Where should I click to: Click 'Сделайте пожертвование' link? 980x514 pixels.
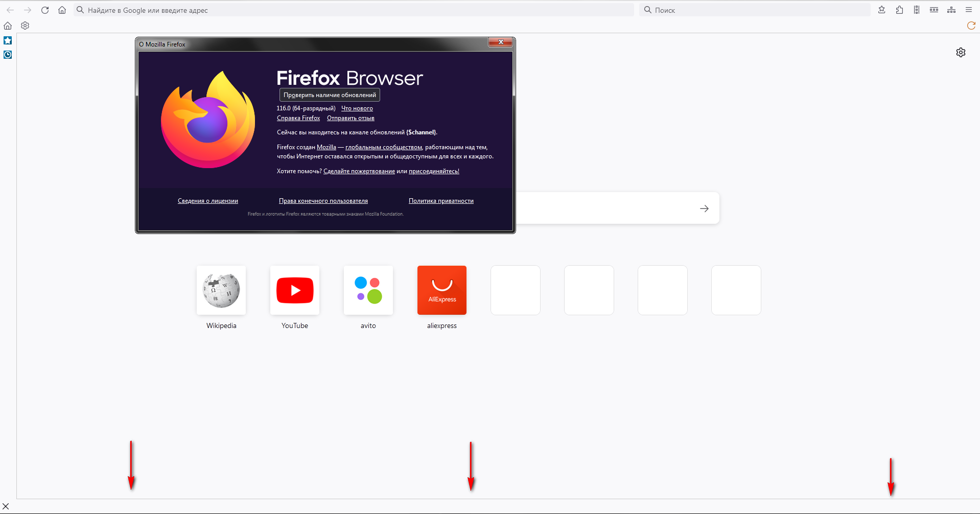[359, 171]
